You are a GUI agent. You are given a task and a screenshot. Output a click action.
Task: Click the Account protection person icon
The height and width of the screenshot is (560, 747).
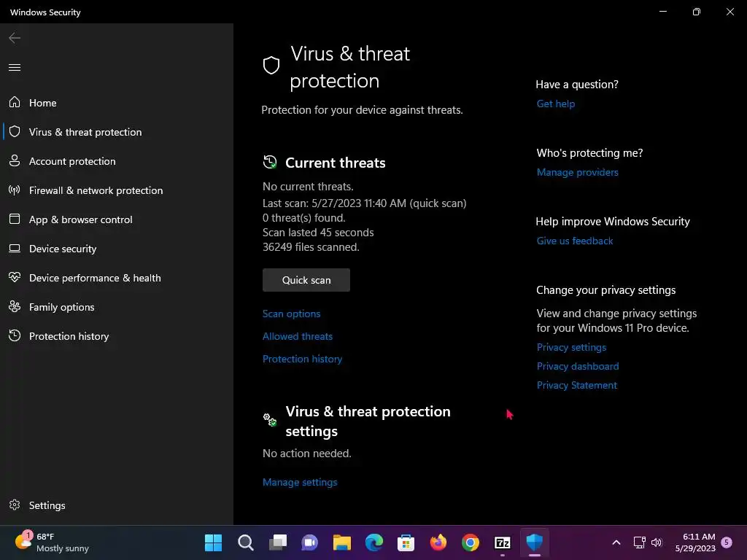click(x=15, y=160)
